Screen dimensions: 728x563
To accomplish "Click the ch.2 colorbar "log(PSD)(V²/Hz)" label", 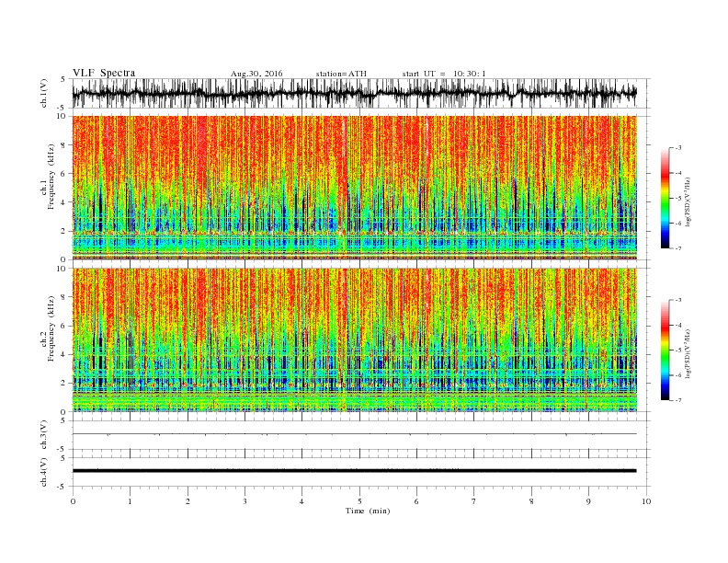I will [x=688, y=353].
